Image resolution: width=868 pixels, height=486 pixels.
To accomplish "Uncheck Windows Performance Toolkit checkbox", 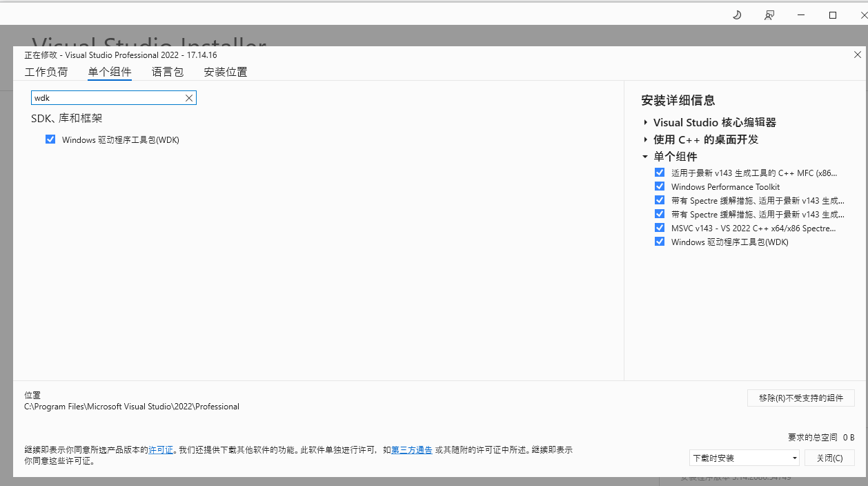I will [x=660, y=186].
